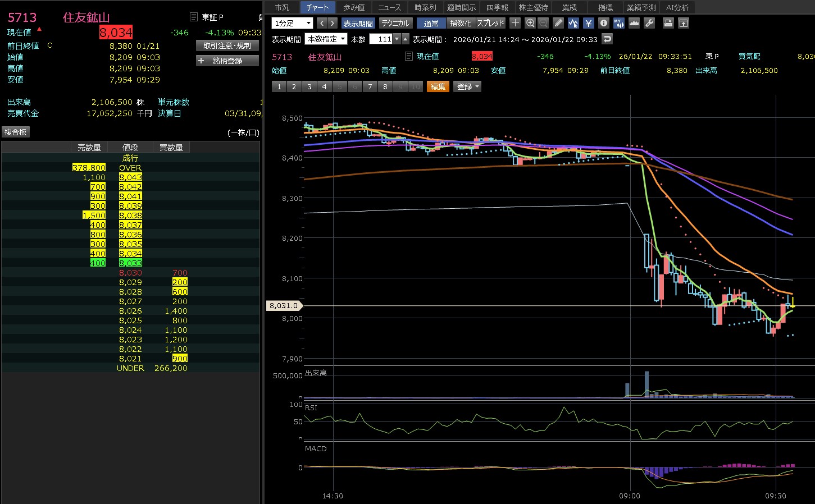Click the orange 編集 button
Screen dimensions: 815x504
pos(438,86)
